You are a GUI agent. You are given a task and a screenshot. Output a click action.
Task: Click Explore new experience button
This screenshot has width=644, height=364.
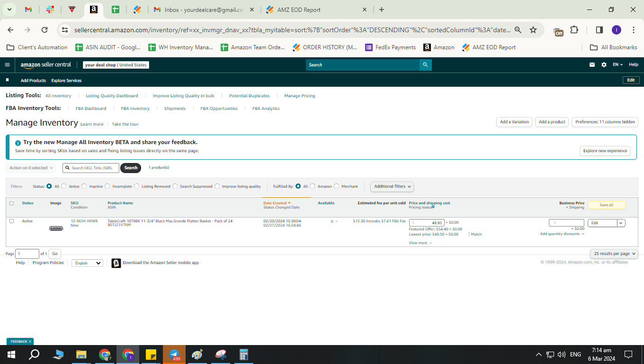(x=605, y=151)
